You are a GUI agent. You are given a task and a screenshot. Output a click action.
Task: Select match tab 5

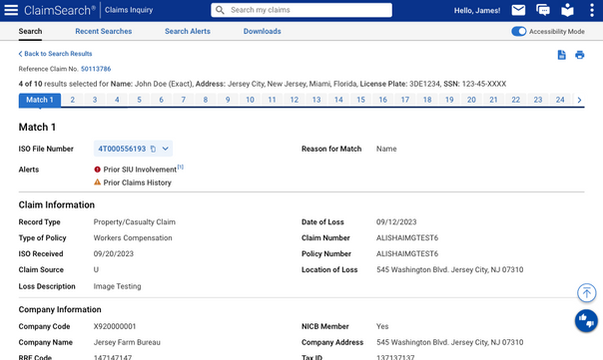139,100
